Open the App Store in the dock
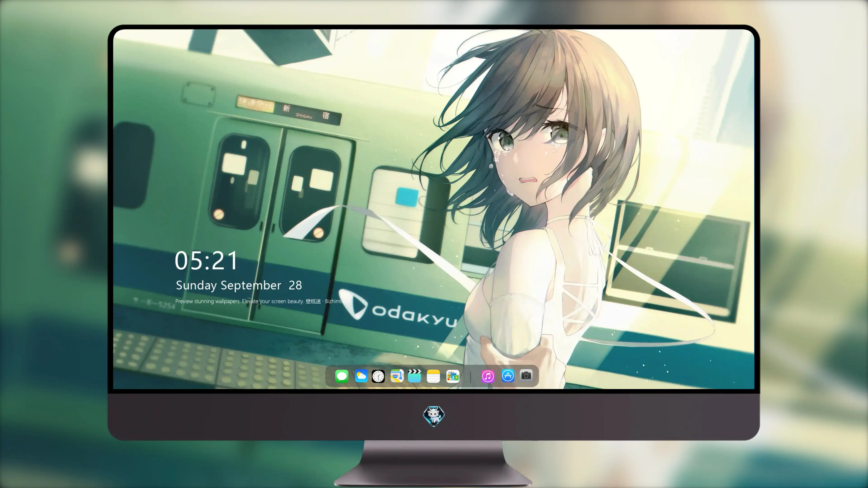 [508, 375]
